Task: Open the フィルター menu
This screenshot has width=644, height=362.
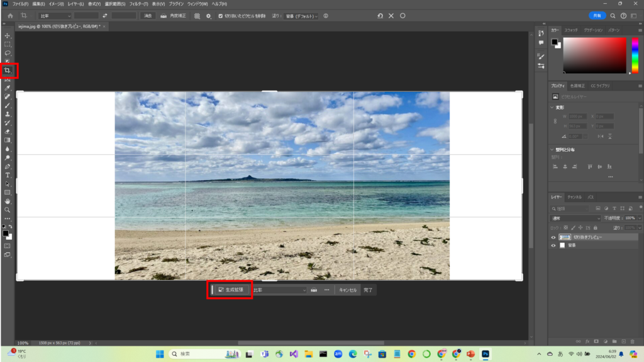Action: (138, 4)
